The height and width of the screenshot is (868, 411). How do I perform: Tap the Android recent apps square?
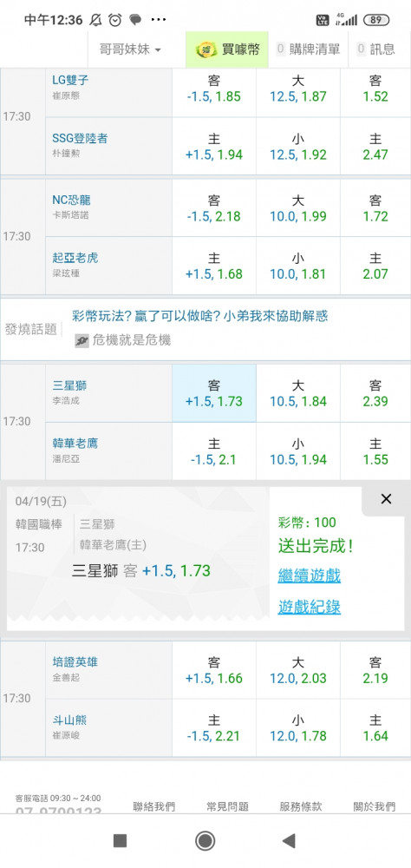(120, 841)
